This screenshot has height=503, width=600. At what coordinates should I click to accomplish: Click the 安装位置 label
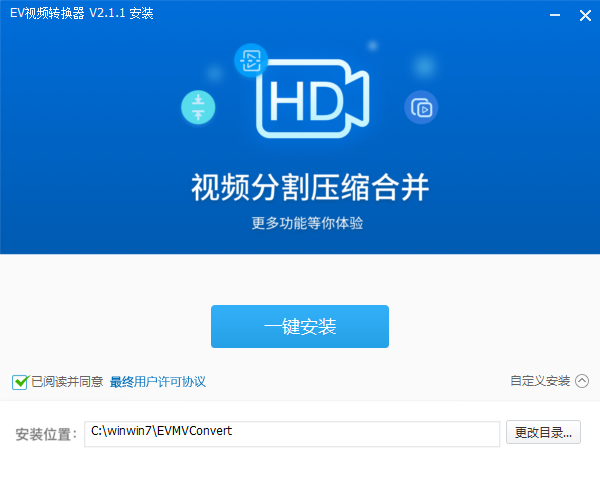tap(46, 434)
